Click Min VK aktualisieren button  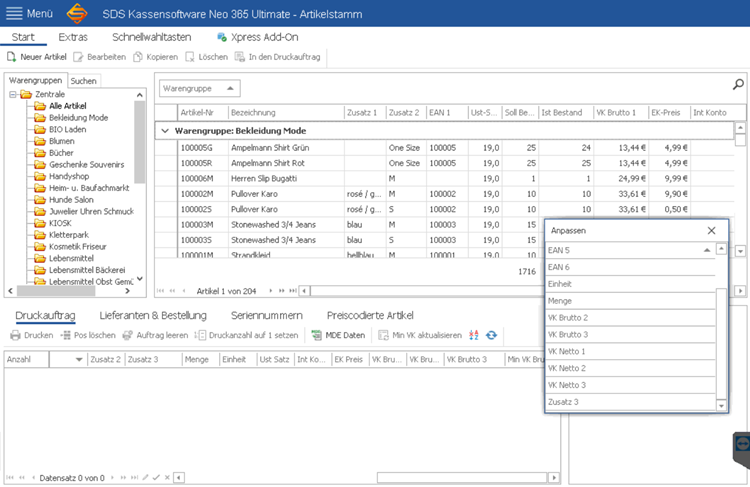point(420,335)
